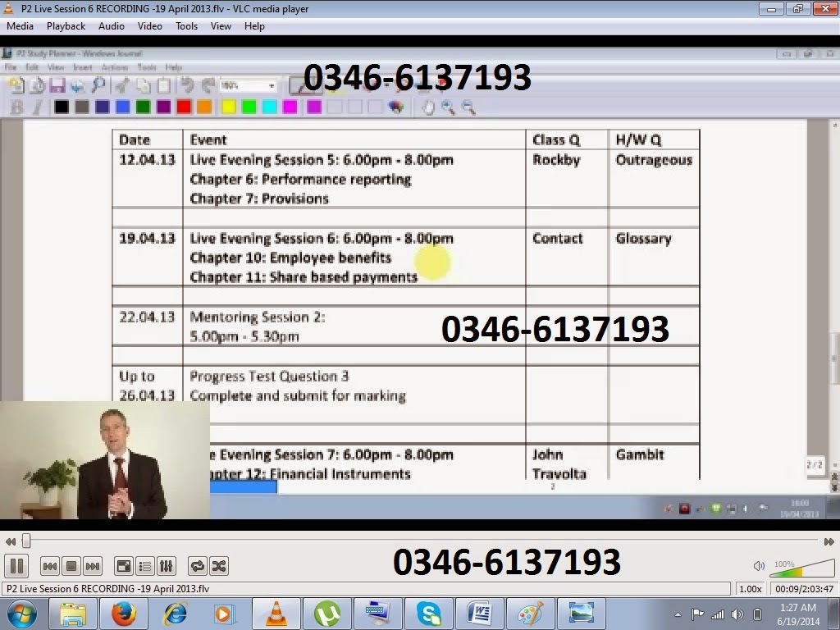The height and width of the screenshot is (630, 840).
Task: Open the View menu
Action: pos(221,26)
